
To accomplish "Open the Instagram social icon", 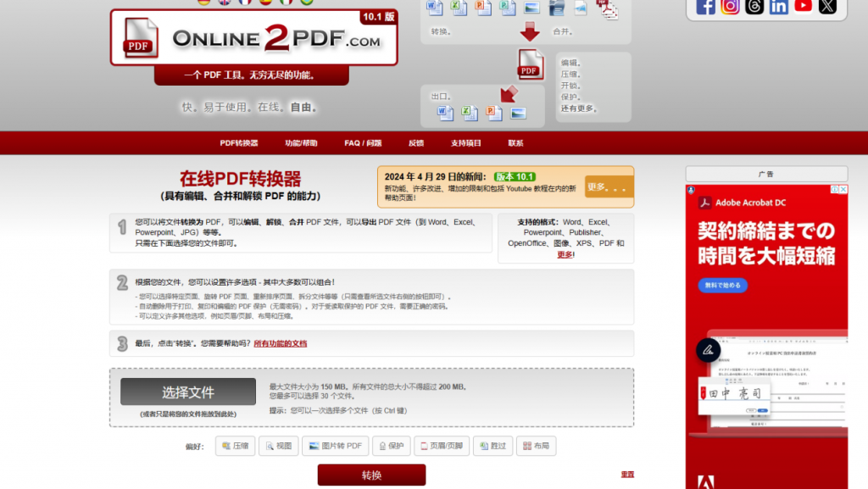I will (730, 7).
